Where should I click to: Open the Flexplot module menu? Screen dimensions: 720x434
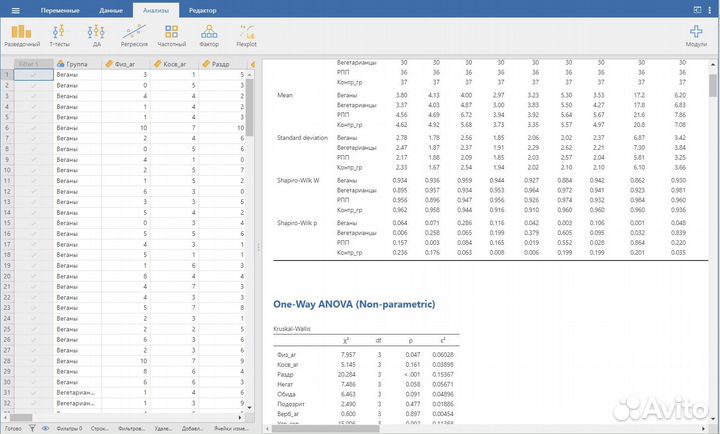[x=247, y=36]
